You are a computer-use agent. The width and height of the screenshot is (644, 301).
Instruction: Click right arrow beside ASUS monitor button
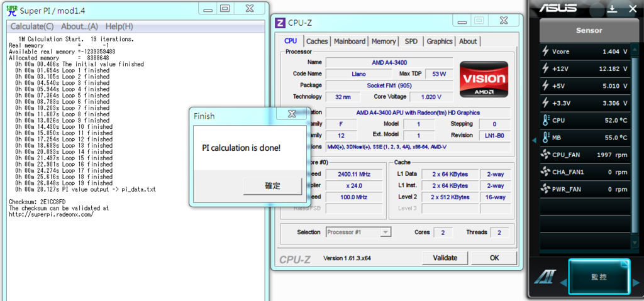point(636,283)
